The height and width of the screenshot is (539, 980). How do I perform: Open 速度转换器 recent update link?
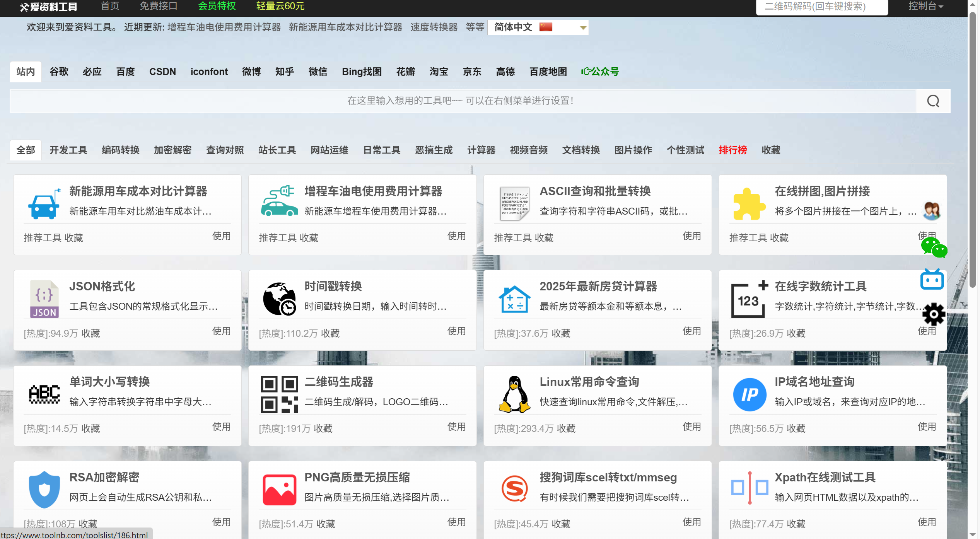(434, 27)
